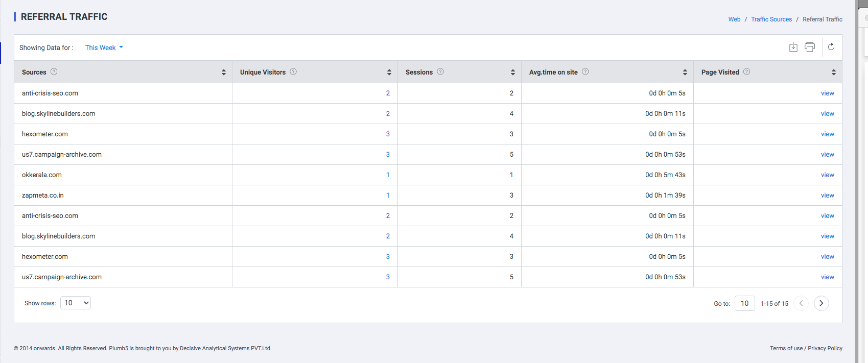Open view link for okkerala.com row

point(828,175)
